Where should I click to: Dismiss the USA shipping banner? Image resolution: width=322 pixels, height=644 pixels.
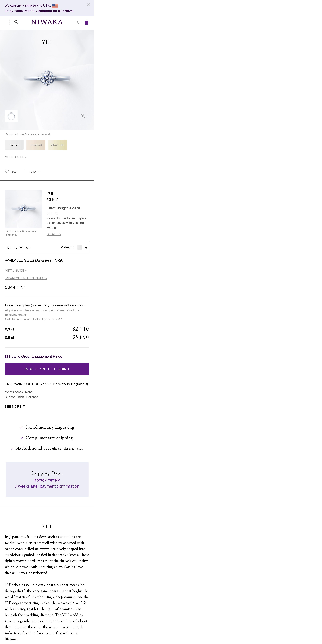click(88, 5)
